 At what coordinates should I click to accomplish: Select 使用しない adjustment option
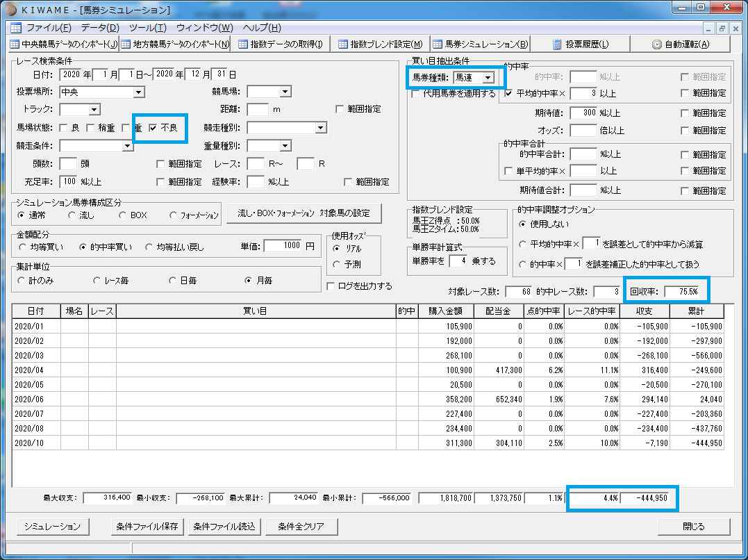coord(523,224)
